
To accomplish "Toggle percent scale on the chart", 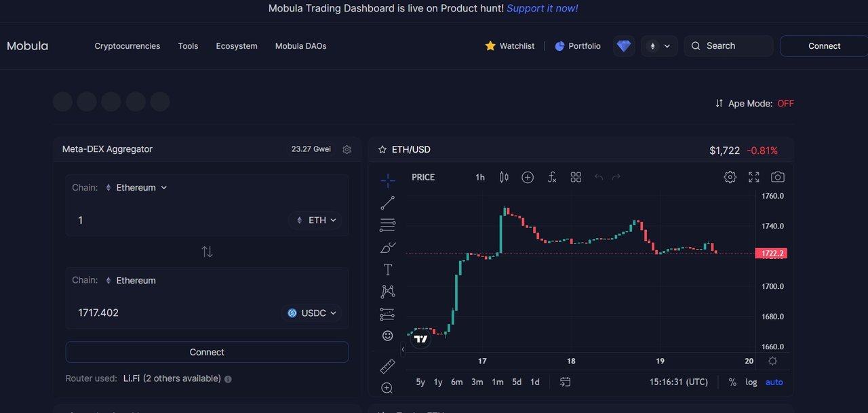I will point(732,382).
